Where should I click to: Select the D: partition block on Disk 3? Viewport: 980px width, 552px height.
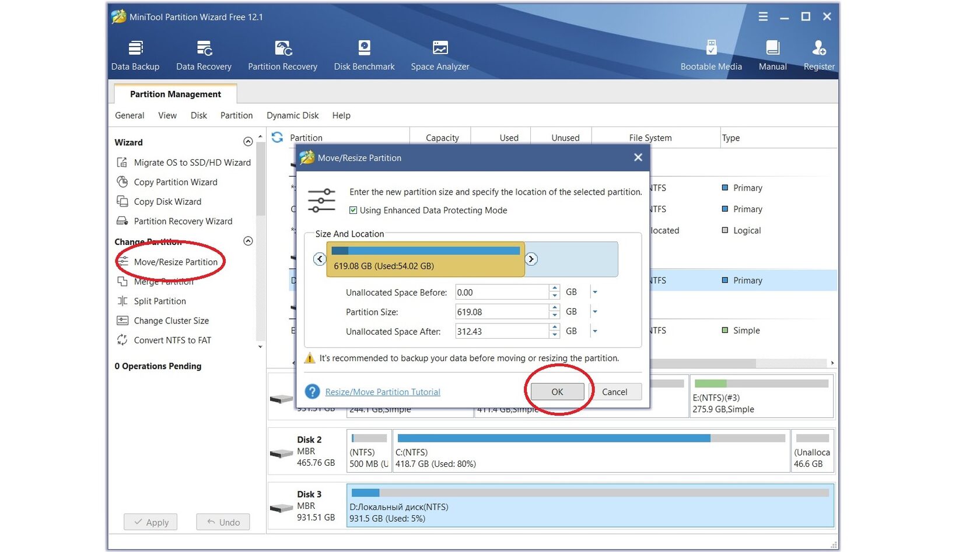click(590, 505)
